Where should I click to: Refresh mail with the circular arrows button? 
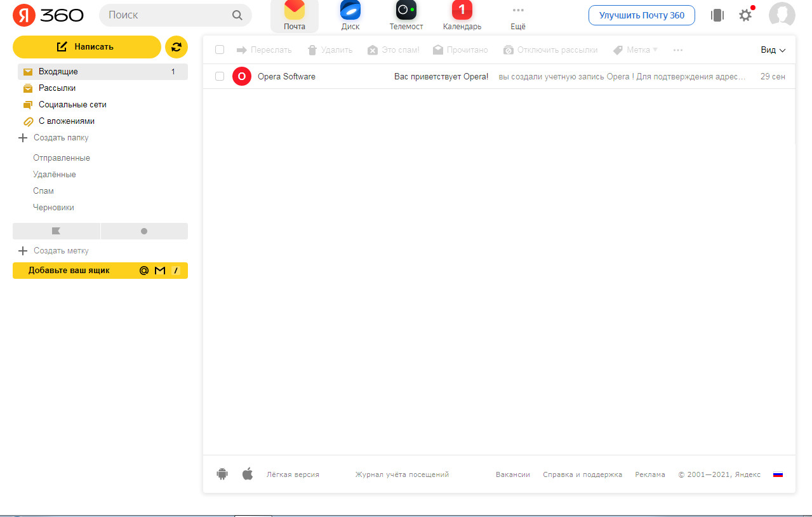click(x=176, y=47)
